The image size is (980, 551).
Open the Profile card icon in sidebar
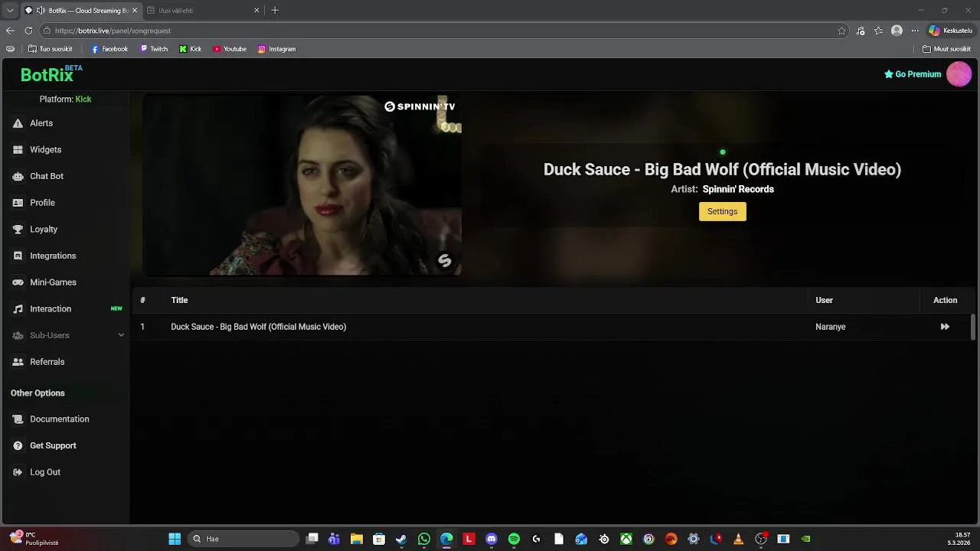(x=18, y=203)
